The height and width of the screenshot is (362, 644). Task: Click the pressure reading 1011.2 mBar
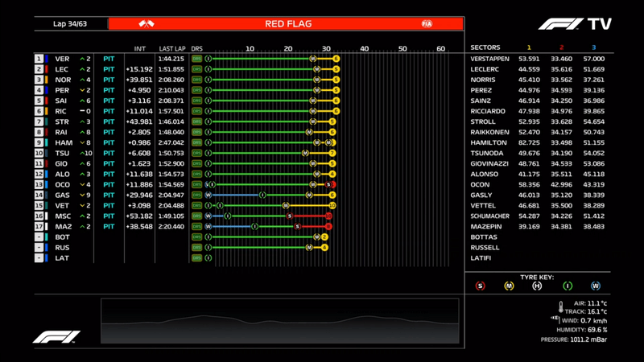pyautogui.click(x=588, y=339)
